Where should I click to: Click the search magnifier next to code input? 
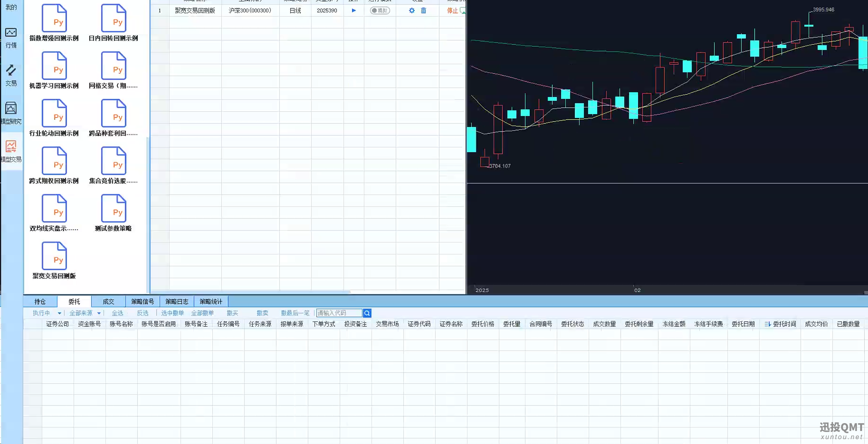pyautogui.click(x=367, y=313)
